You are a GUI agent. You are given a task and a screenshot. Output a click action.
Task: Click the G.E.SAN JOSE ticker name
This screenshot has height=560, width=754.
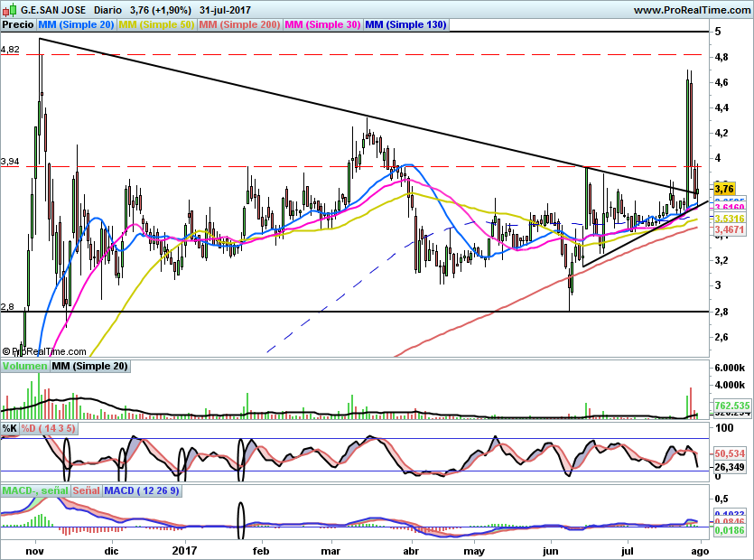[53, 10]
